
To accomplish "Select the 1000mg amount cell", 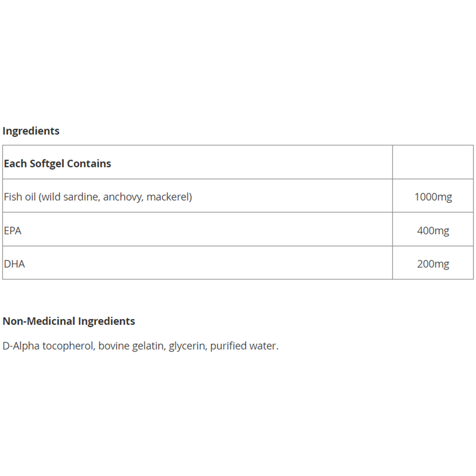I will [433, 197].
